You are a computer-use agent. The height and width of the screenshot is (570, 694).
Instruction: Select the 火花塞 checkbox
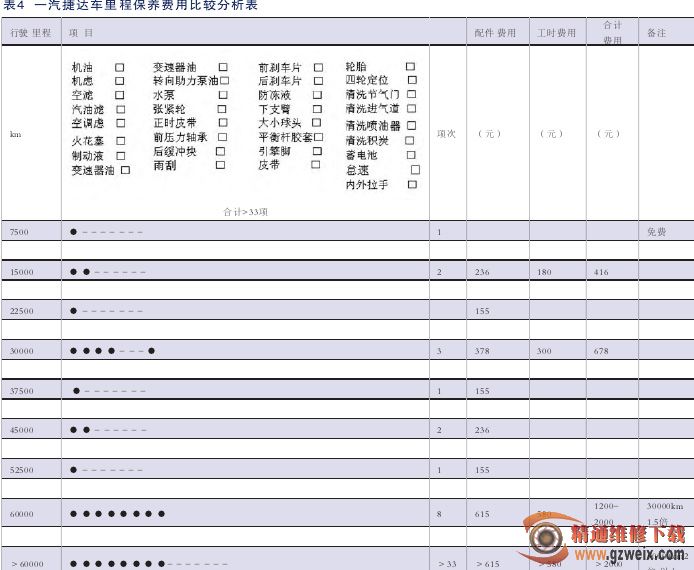pyautogui.click(x=120, y=141)
